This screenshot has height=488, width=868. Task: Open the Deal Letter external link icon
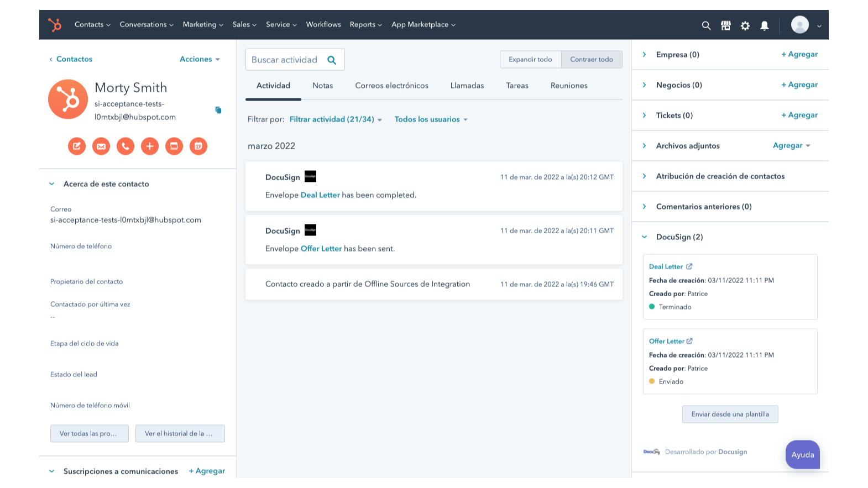(689, 266)
